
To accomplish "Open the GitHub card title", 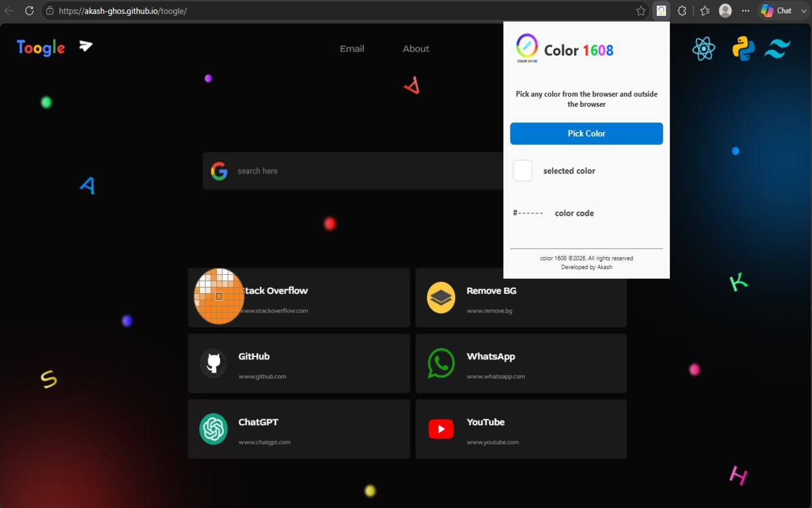I will pos(254,357).
